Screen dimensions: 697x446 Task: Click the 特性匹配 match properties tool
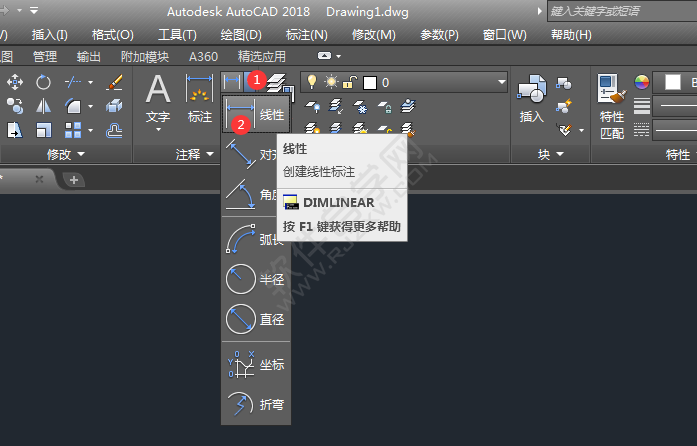tap(612, 107)
